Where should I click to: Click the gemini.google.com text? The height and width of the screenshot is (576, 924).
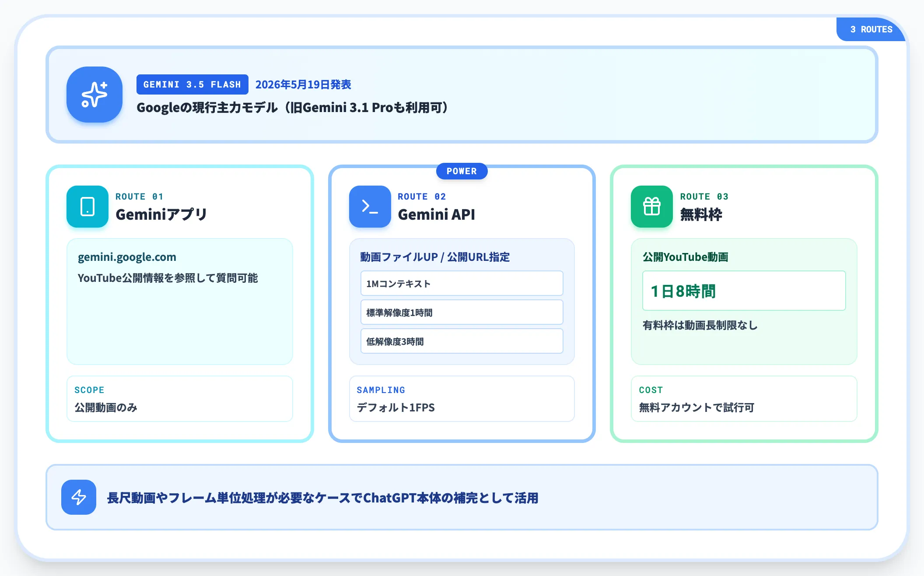pyautogui.click(x=127, y=257)
